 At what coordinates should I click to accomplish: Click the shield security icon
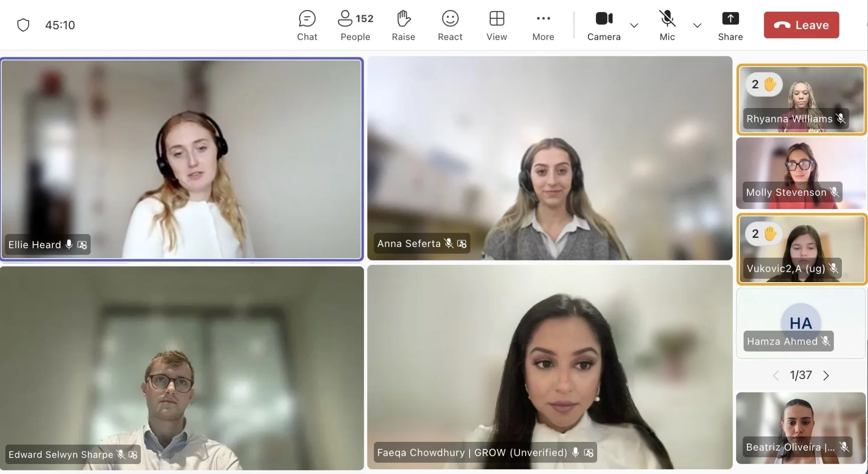coord(23,25)
